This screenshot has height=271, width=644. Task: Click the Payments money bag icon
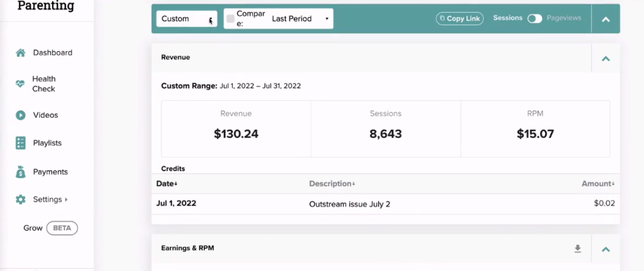(x=21, y=172)
